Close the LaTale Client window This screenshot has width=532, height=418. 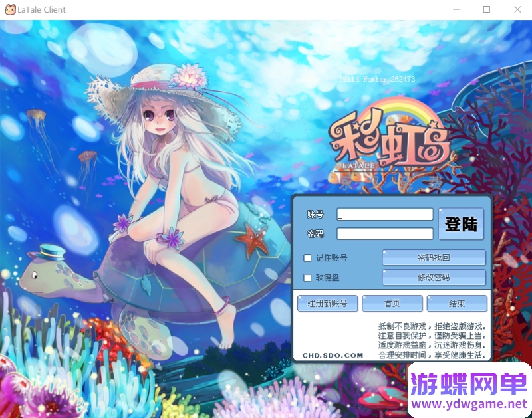(x=517, y=10)
